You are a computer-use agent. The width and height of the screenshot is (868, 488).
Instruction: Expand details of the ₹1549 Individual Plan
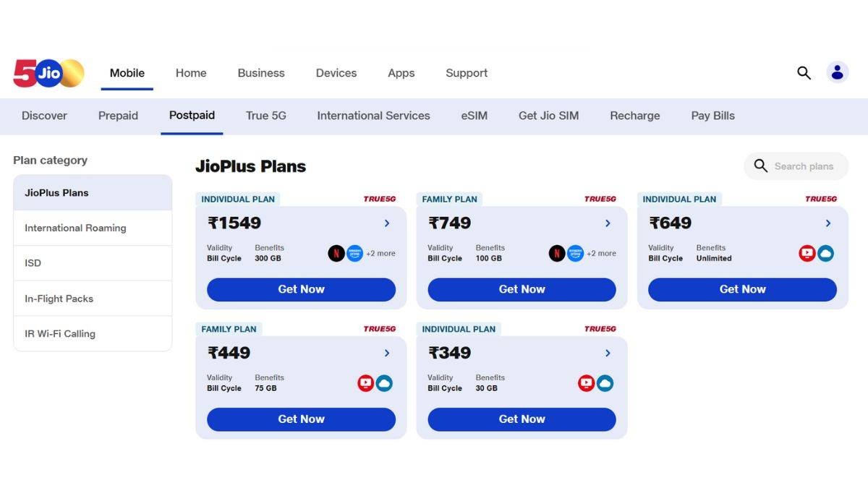(x=386, y=223)
